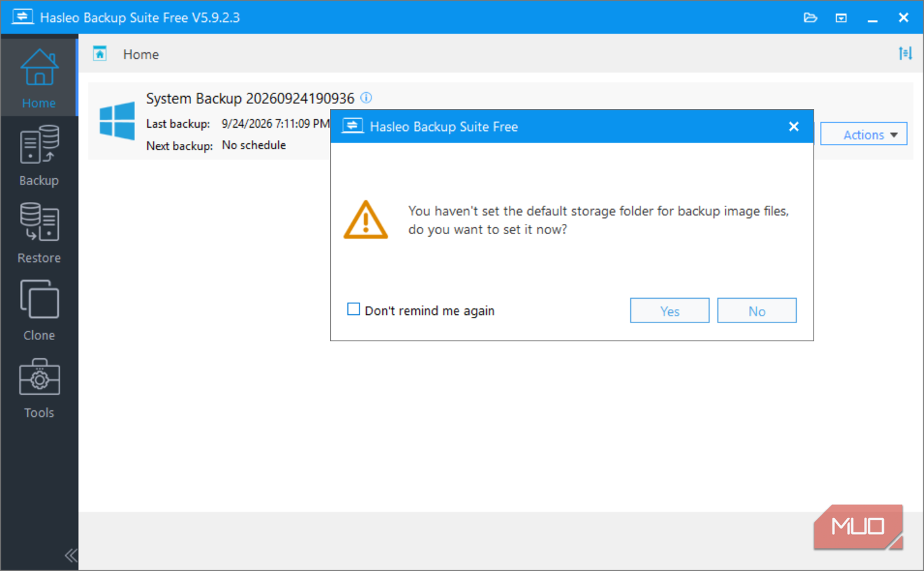Select the Clone section
The image size is (924, 571).
tap(39, 310)
